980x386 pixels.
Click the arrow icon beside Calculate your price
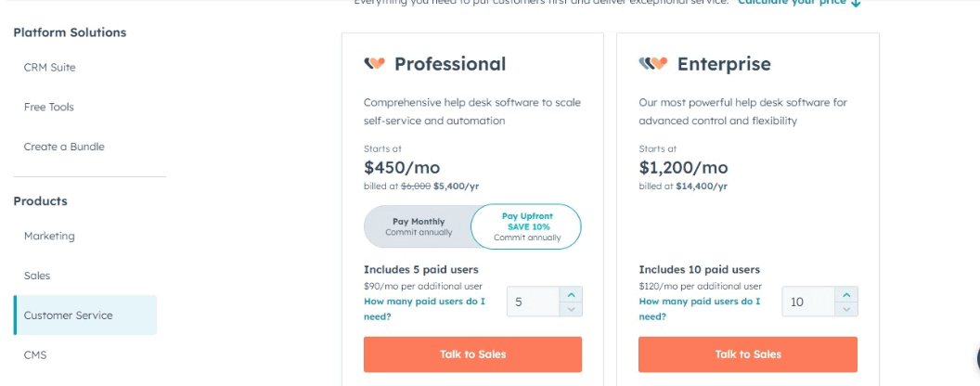point(856,3)
